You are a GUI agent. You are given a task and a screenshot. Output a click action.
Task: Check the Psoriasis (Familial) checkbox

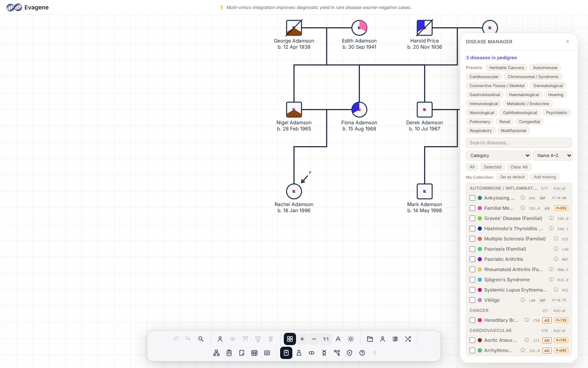[472, 249]
